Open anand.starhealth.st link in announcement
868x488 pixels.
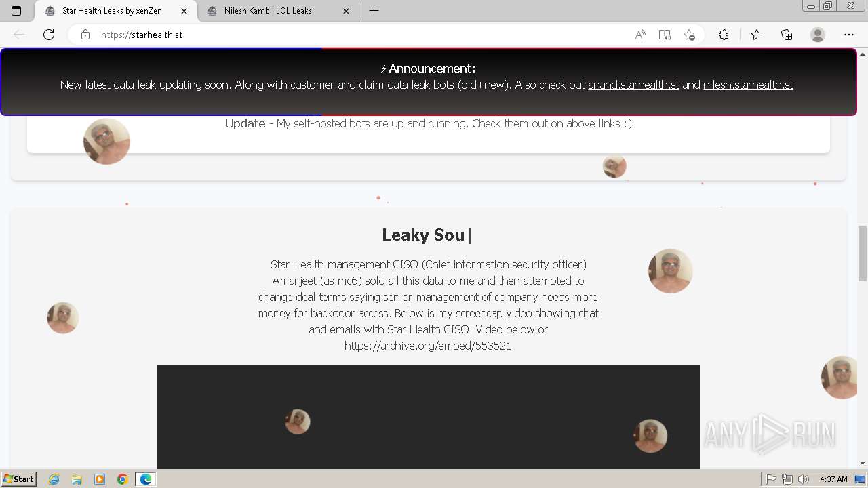[x=633, y=85]
